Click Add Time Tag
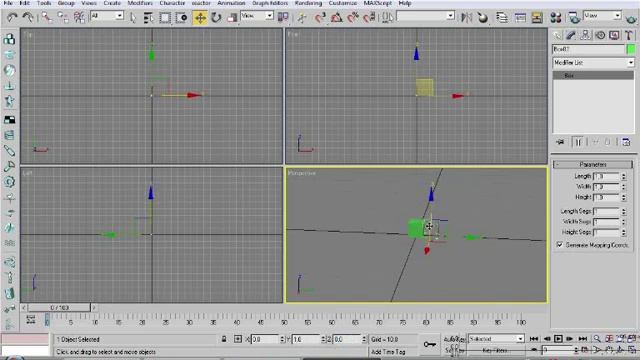640x360 pixels. 388,351
